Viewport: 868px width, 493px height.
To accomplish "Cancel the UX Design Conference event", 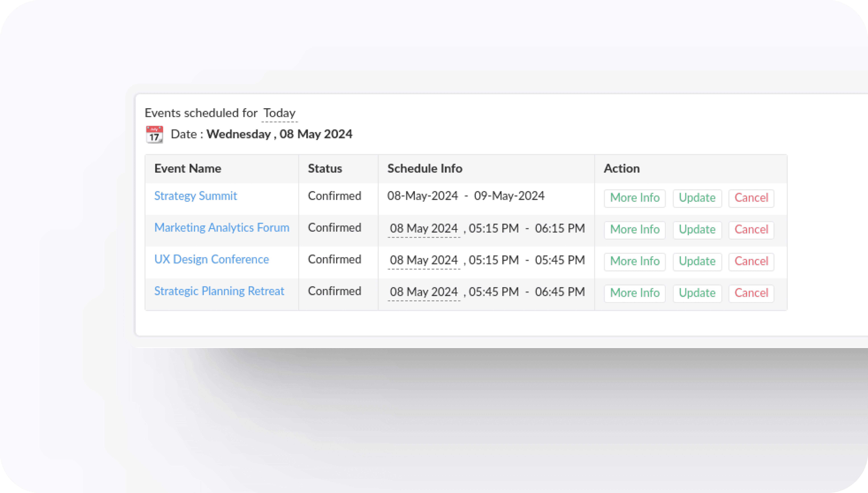I will 751,261.
